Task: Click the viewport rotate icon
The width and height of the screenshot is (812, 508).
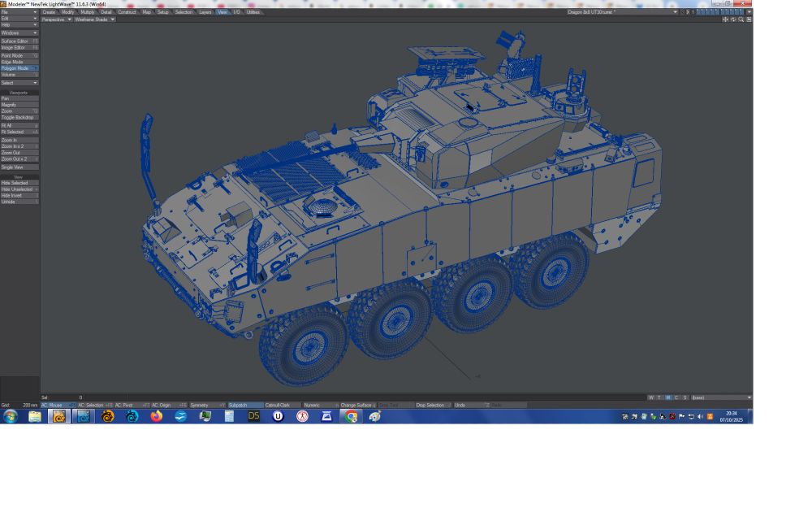Action: [732, 20]
